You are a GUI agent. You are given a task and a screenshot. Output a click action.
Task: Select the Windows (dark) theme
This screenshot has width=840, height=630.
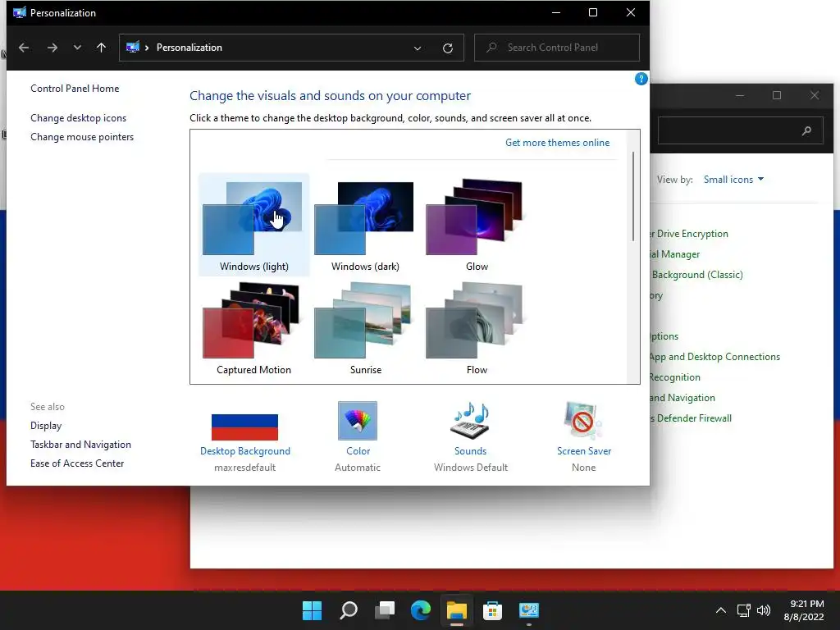click(x=365, y=225)
